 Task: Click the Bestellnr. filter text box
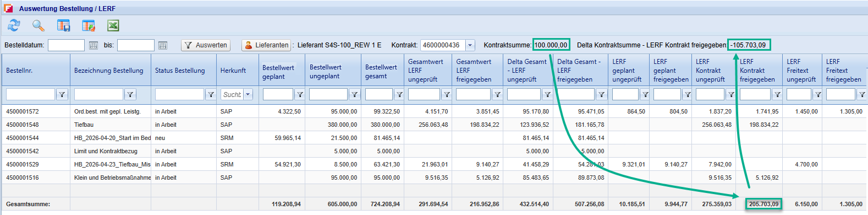30,94
